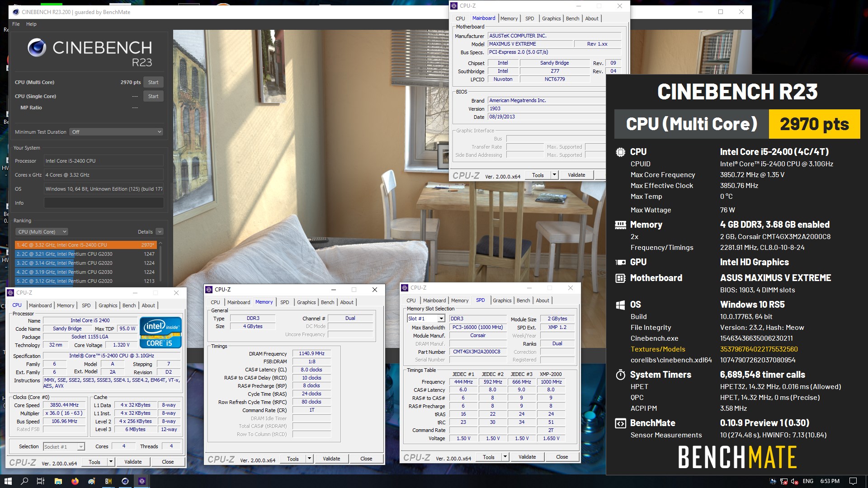Click the Motherboard icon in BenchMate panel

(x=621, y=278)
